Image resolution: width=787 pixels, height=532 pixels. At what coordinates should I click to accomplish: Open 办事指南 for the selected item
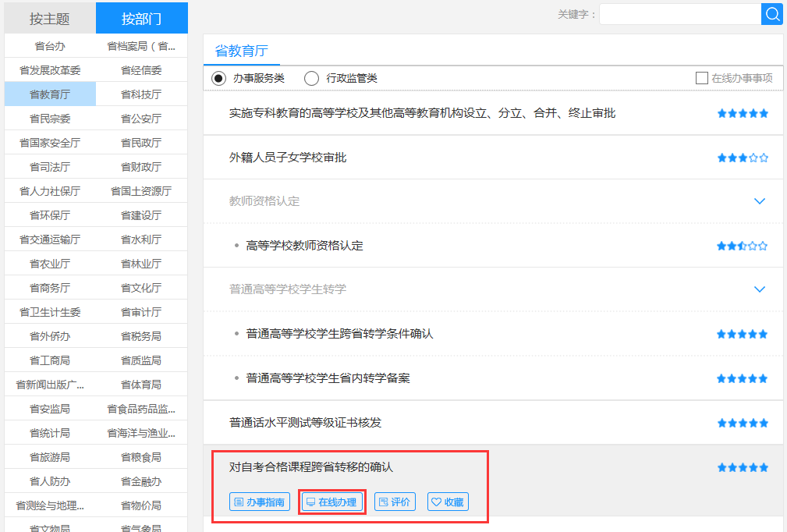(261, 502)
